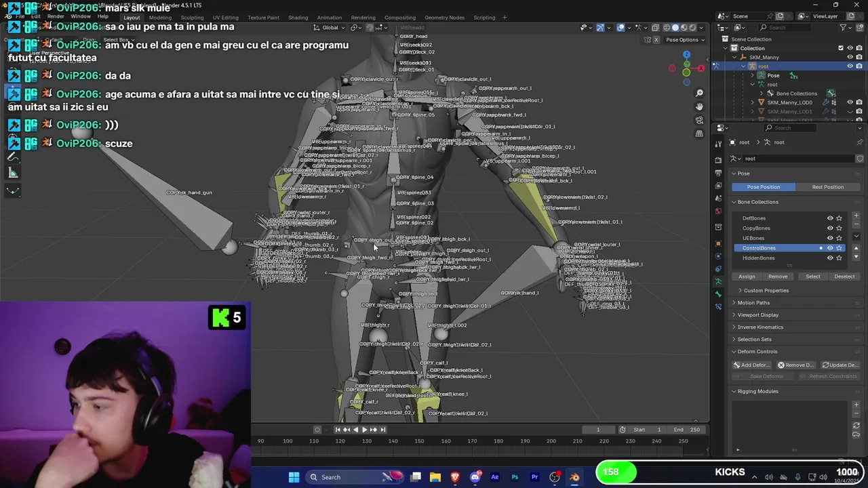The height and width of the screenshot is (488, 868).
Task: Switch to Geometry Nodes workspace
Action: coord(444,18)
